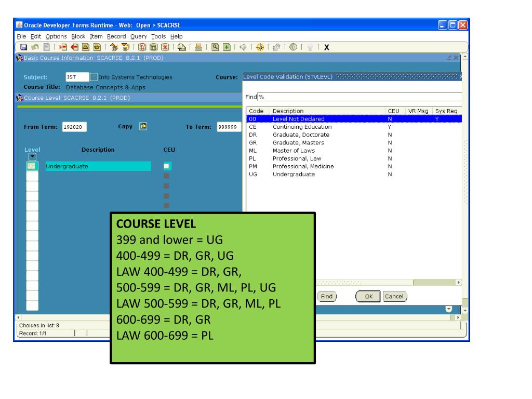Click the Enter Query database icon

click(x=142, y=47)
